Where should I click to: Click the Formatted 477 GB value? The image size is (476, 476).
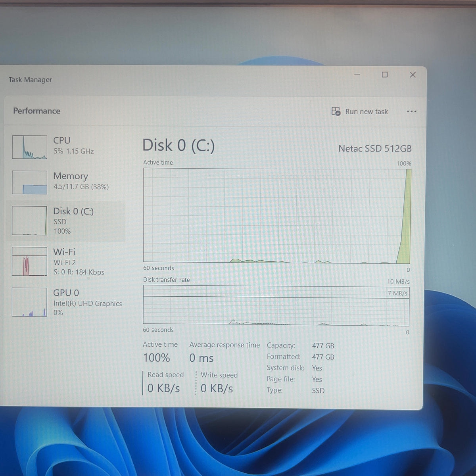(323, 357)
